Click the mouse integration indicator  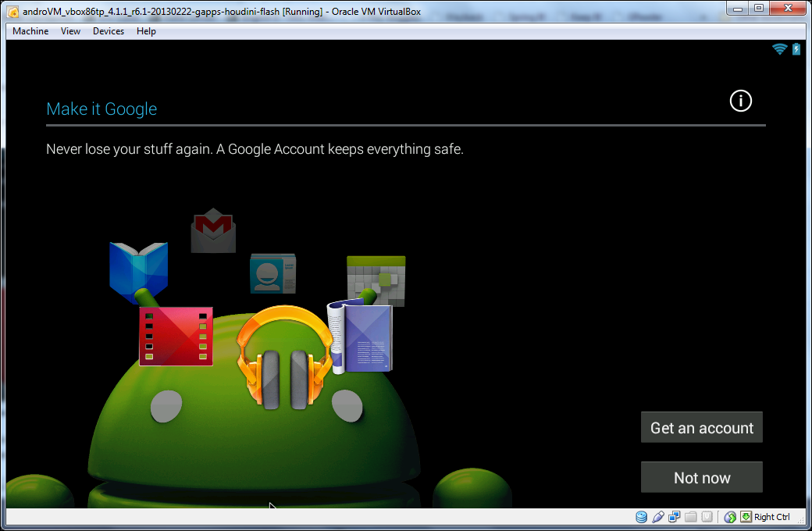point(730,516)
